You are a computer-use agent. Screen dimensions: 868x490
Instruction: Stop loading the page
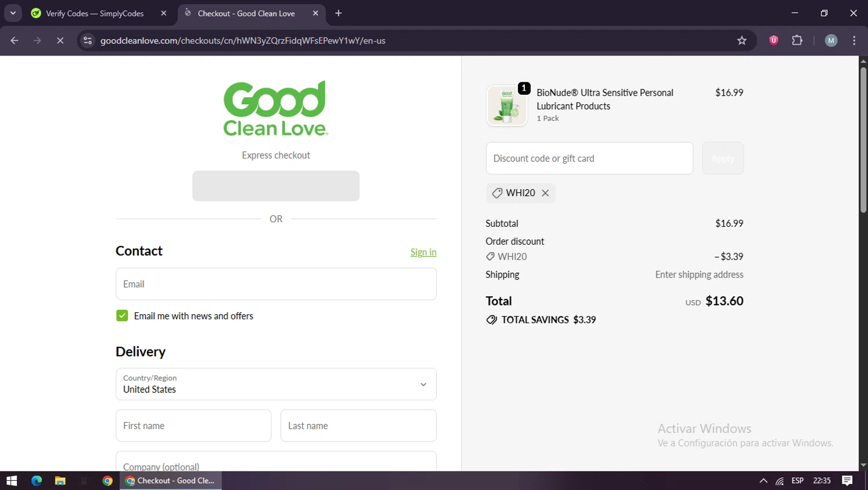click(x=60, y=40)
